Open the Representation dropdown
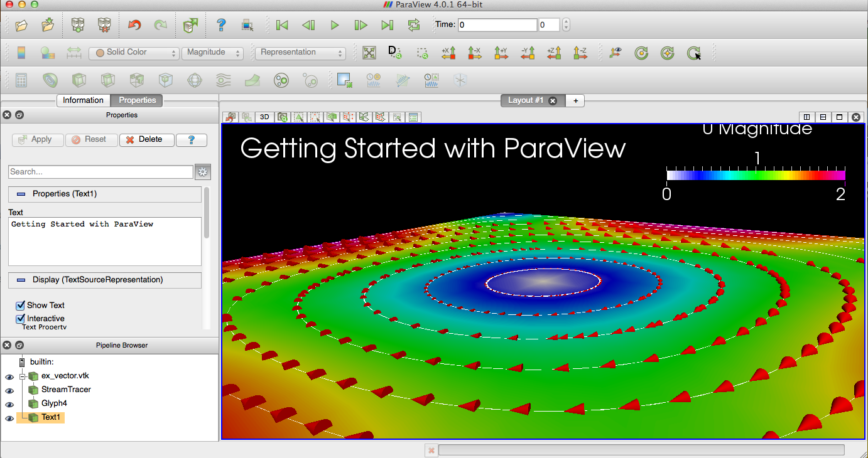This screenshot has width=868, height=458. tap(300, 53)
